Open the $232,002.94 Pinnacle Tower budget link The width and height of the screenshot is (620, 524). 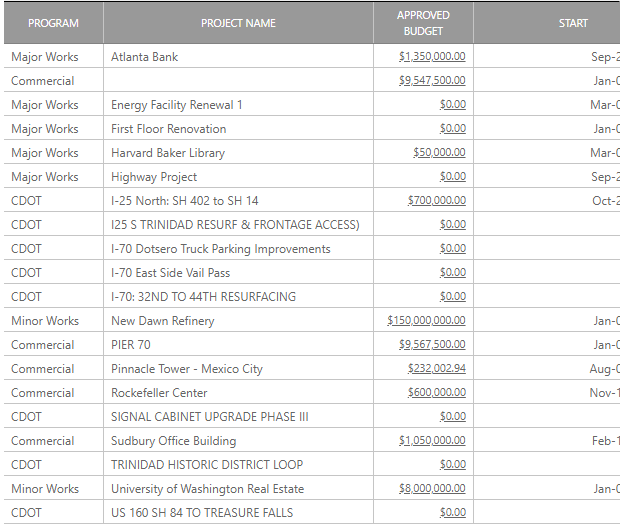[x=437, y=369]
